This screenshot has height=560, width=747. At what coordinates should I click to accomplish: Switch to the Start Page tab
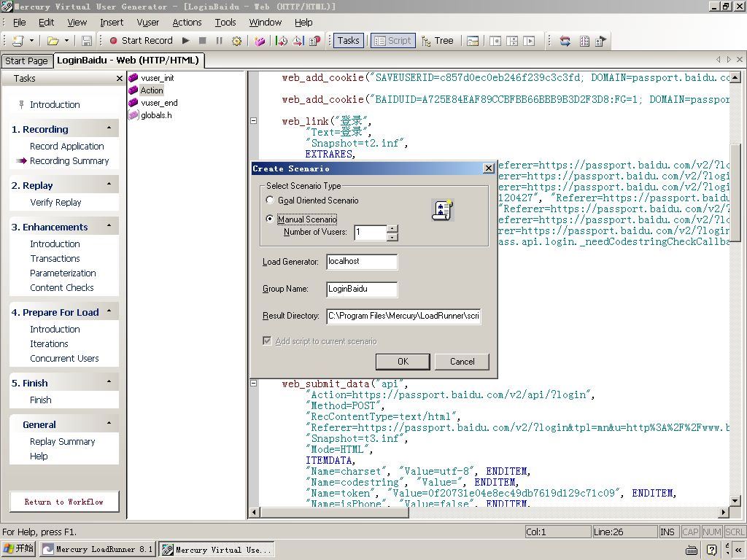[27, 61]
